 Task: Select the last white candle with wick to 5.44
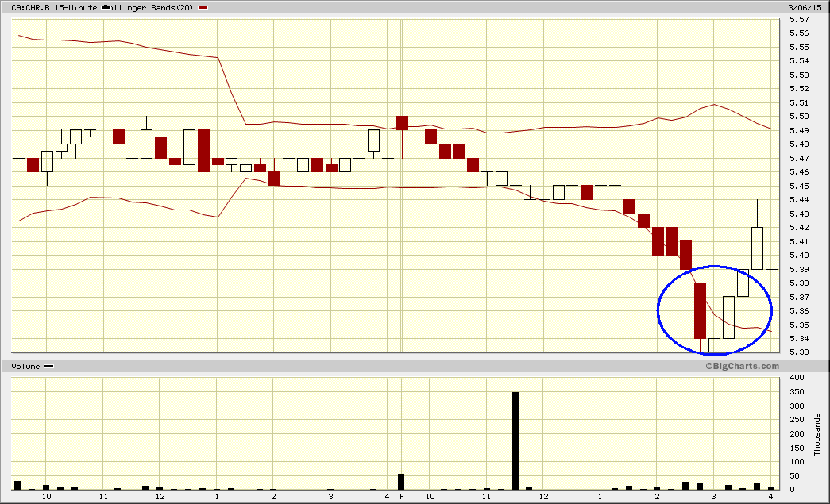coord(757,234)
